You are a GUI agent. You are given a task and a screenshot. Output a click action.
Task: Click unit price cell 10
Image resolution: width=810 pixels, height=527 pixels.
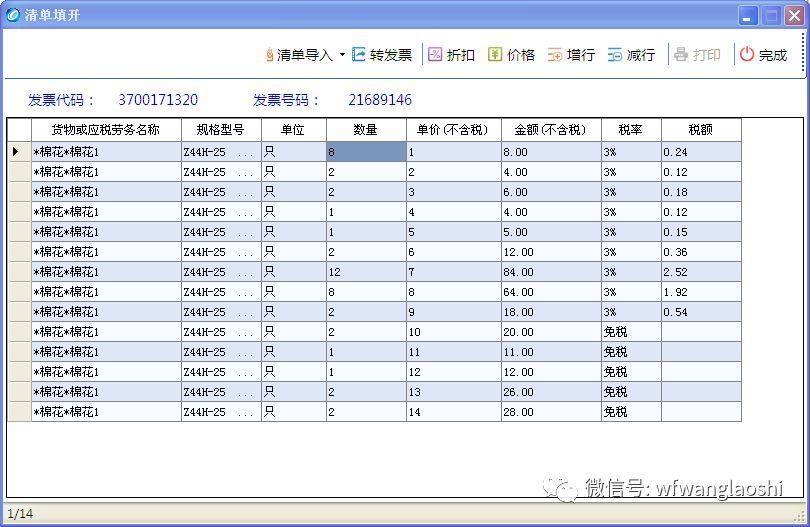coord(454,332)
